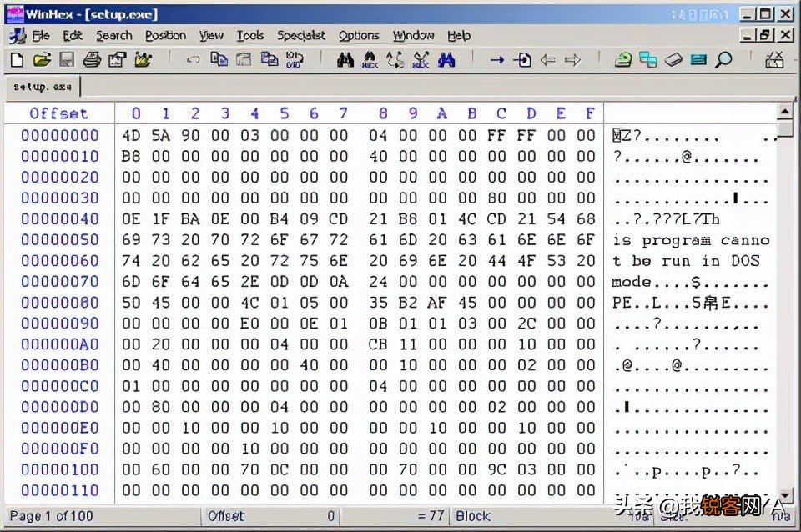The image size is (801, 532).
Task: Click the '= 77' status bar field
Action: [x=431, y=516]
